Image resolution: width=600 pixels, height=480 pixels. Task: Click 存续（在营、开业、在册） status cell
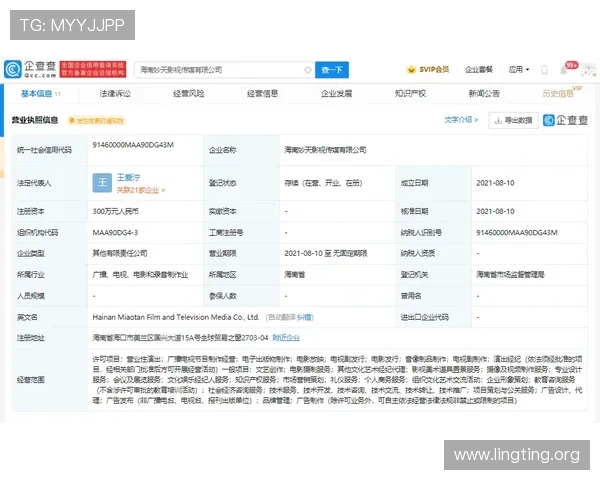(323, 183)
